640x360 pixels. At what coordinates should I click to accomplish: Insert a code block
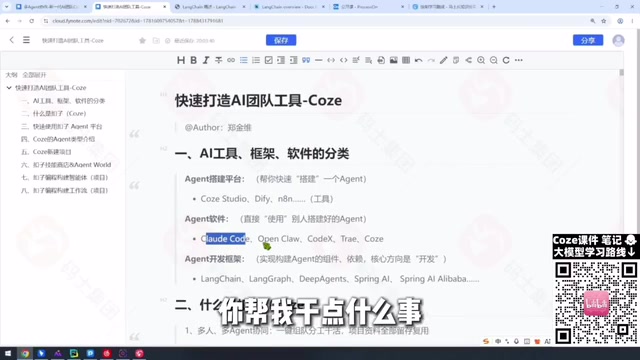344,60
